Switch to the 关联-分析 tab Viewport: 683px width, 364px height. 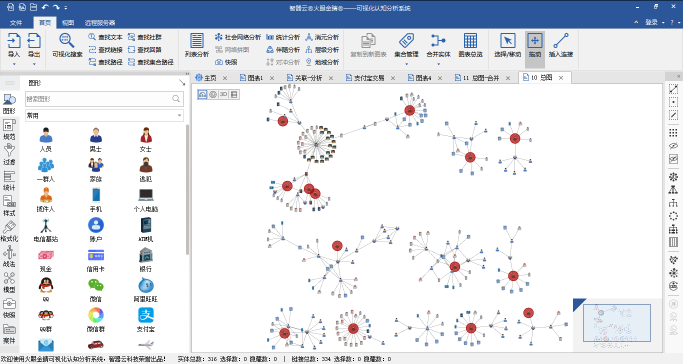305,78
